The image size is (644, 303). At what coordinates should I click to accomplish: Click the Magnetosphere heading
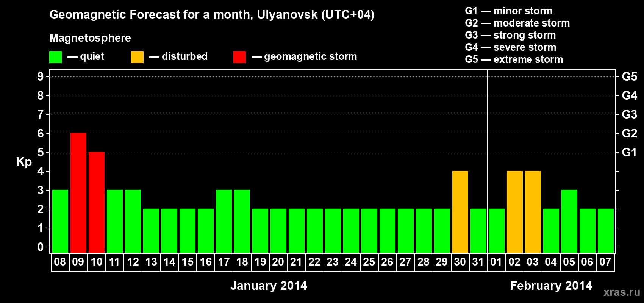pyautogui.click(x=90, y=38)
